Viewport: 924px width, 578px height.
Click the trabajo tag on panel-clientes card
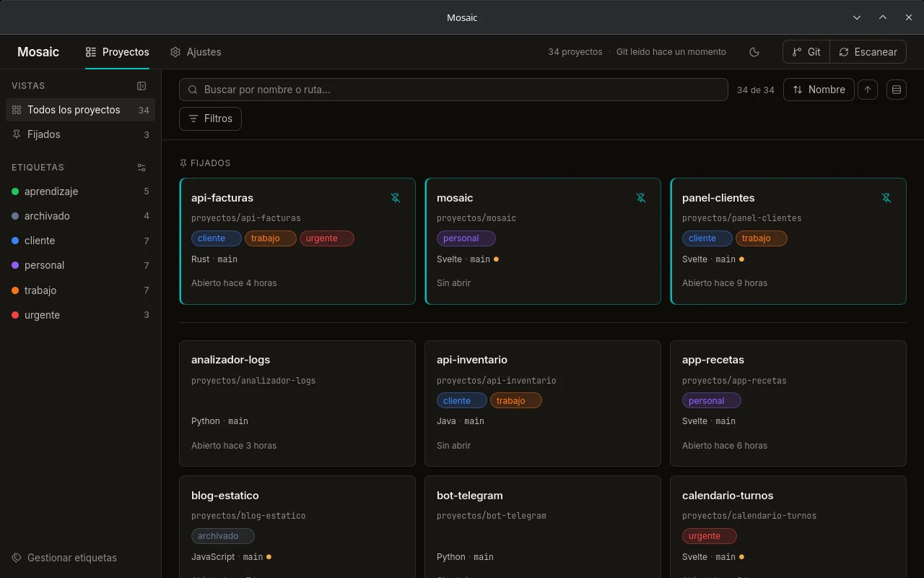[762, 238]
